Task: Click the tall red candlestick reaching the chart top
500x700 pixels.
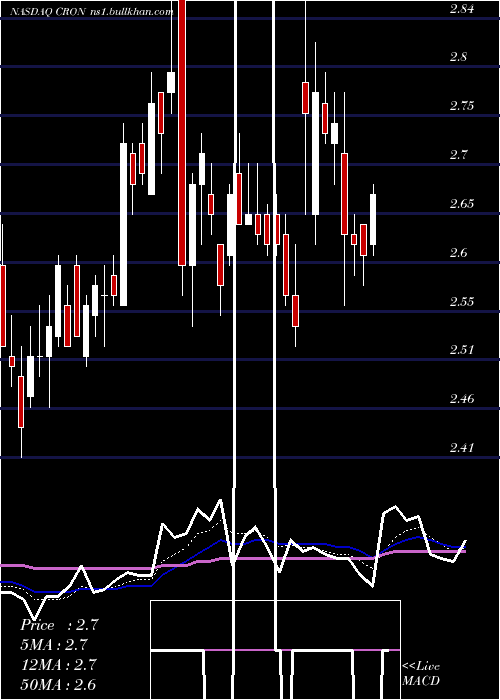Action: (182, 133)
